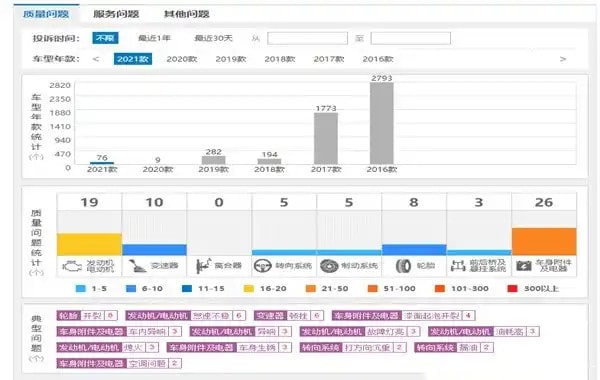Choose the 最近1年 time filter
This screenshot has width=600, height=380.
pos(154,38)
